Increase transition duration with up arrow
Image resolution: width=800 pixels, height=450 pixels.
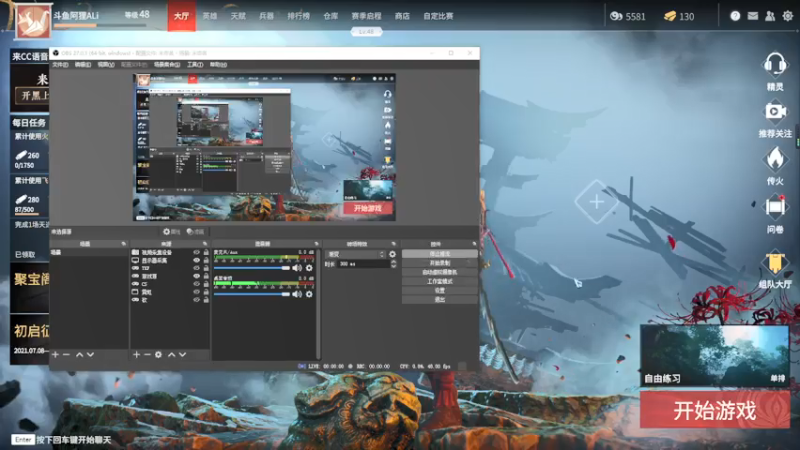393,262
